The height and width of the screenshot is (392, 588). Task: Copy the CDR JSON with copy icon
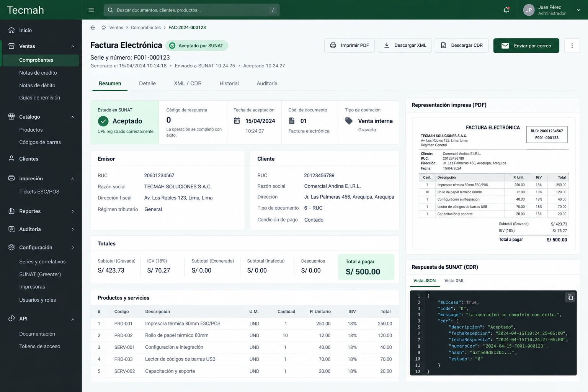point(570,297)
